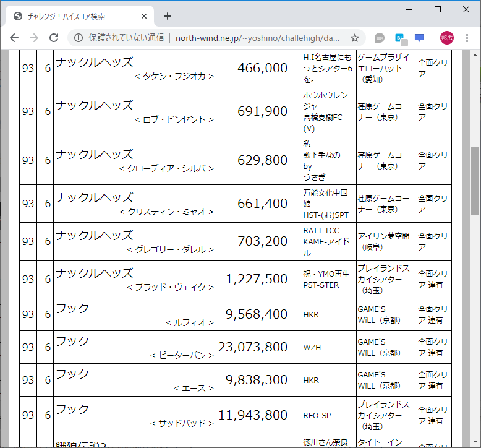Click score 703,200
Screen dimensions: 481x448
(x=262, y=241)
